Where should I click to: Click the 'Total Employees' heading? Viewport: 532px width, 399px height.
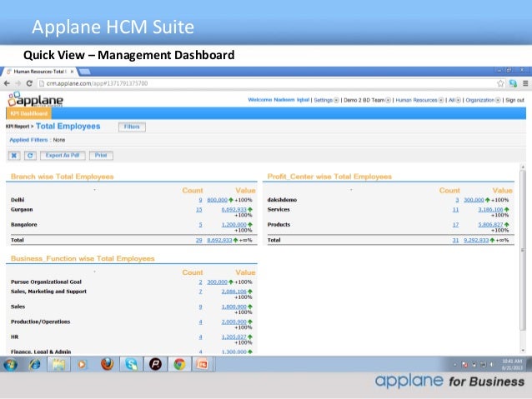click(x=68, y=126)
